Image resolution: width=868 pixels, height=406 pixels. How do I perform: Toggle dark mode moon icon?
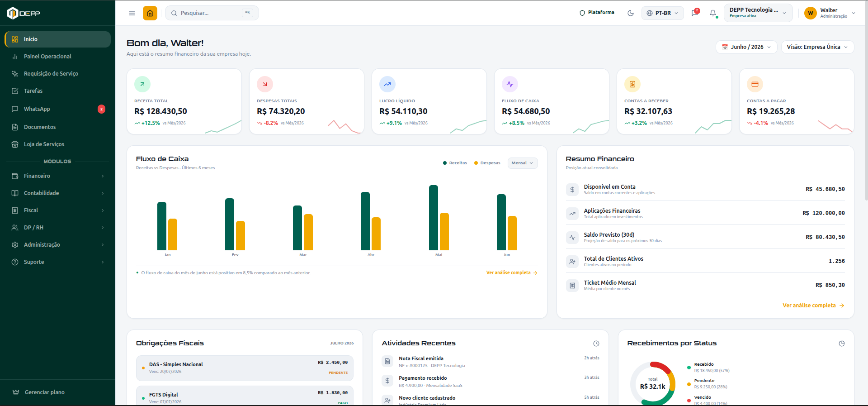coord(631,13)
